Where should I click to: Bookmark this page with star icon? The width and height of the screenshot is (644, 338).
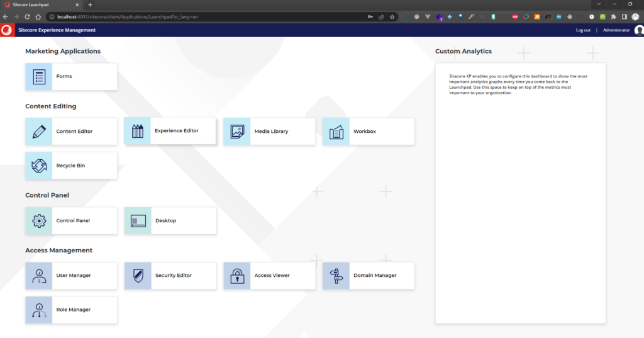point(392,16)
